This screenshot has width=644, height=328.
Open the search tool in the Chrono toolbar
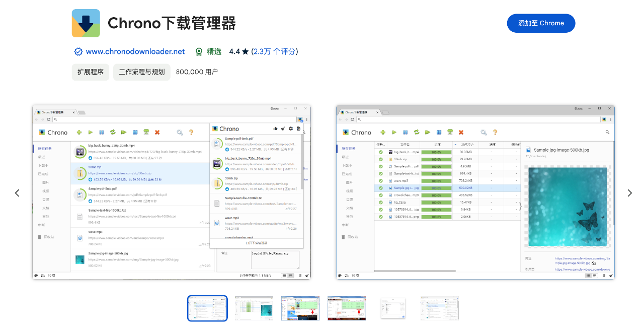click(x=180, y=132)
